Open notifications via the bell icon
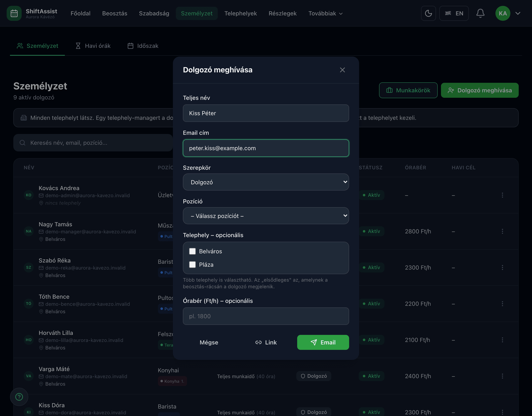The image size is (532, 416). tap(480, 13)
